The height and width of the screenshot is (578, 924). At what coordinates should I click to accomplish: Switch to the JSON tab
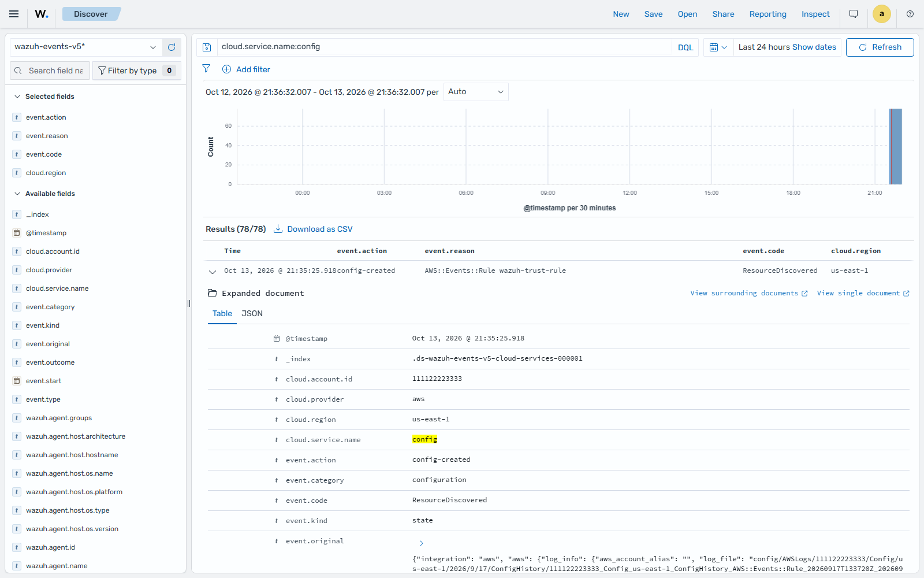tap(252, 313)
